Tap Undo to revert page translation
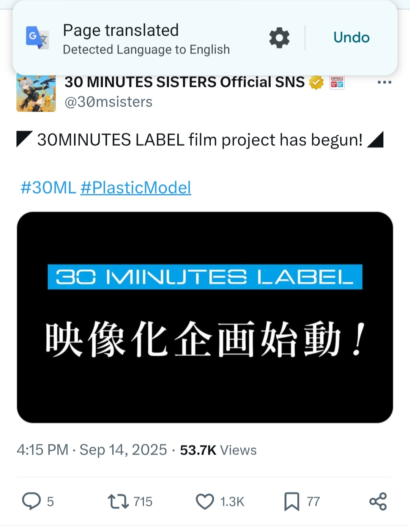 (351, 38)
